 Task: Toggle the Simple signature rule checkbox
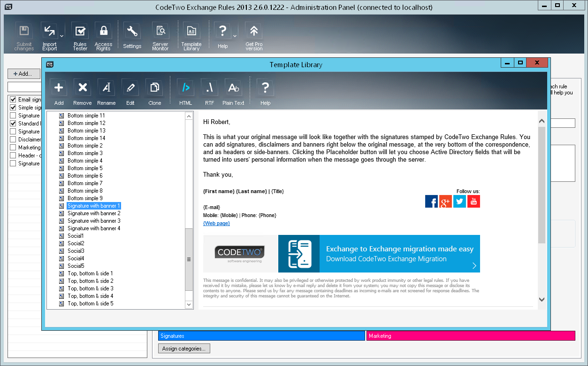(x=13, y=108)
